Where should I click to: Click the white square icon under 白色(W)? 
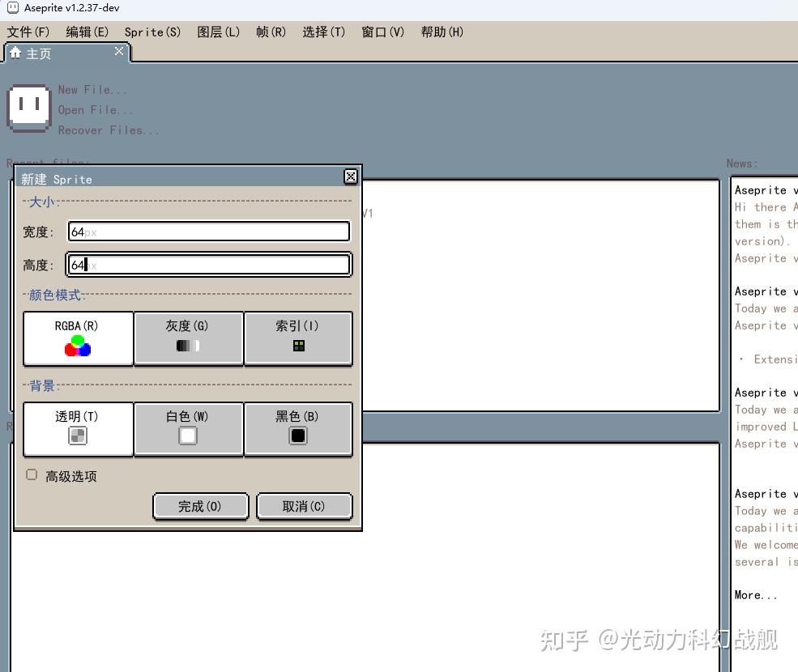pyautogui.click(x=187, y=437)
